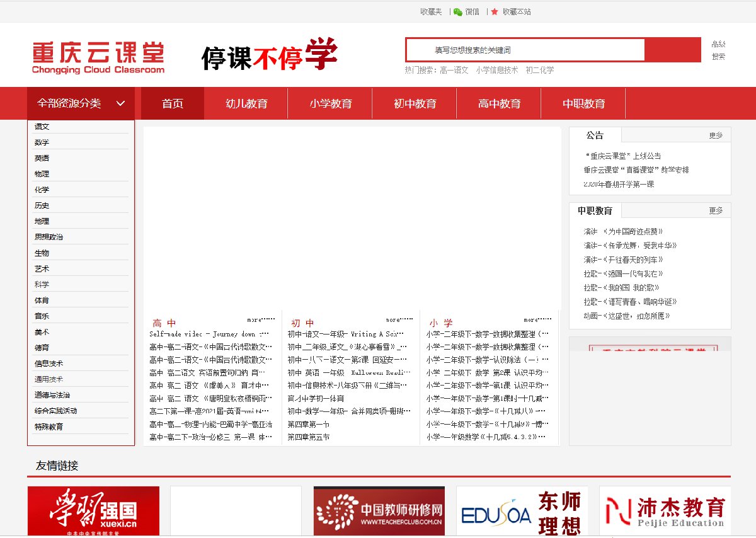
Task: Open 更多 in the 公告 panel
Action: [x=716, y=135]
